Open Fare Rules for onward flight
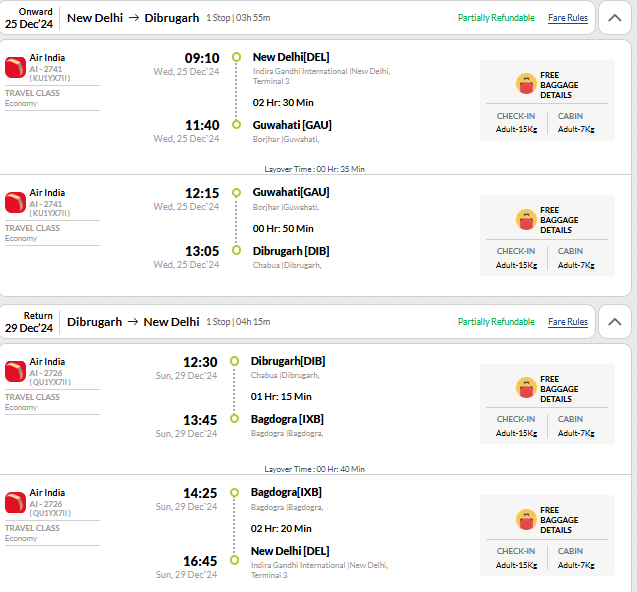 tap(568, 18)
